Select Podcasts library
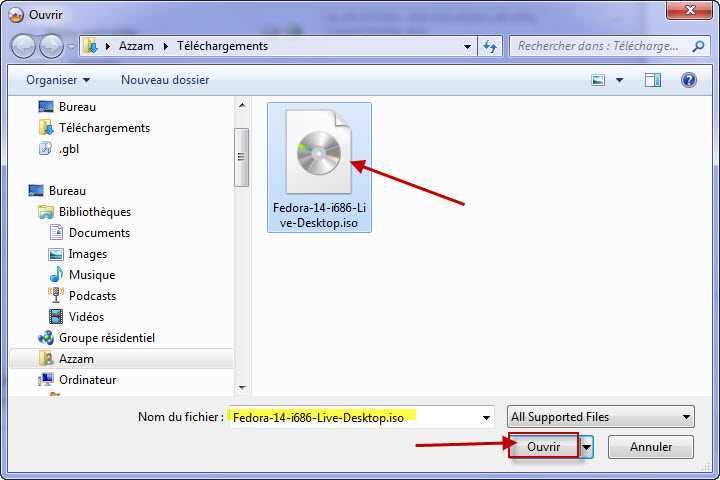This screenshot has height=480, width=720. (92, 296)
